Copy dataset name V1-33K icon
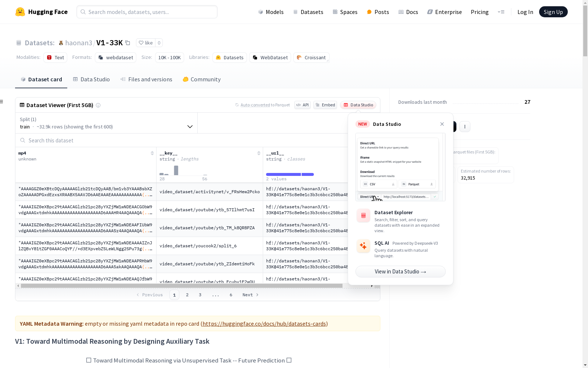This screenshot has width=588, height=368. (x=128, y=43)
